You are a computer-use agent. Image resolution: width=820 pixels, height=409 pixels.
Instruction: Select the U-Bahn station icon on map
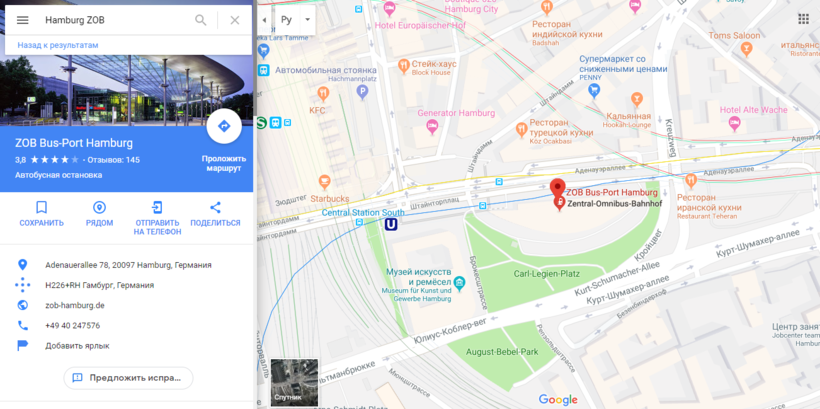point(391,224)
